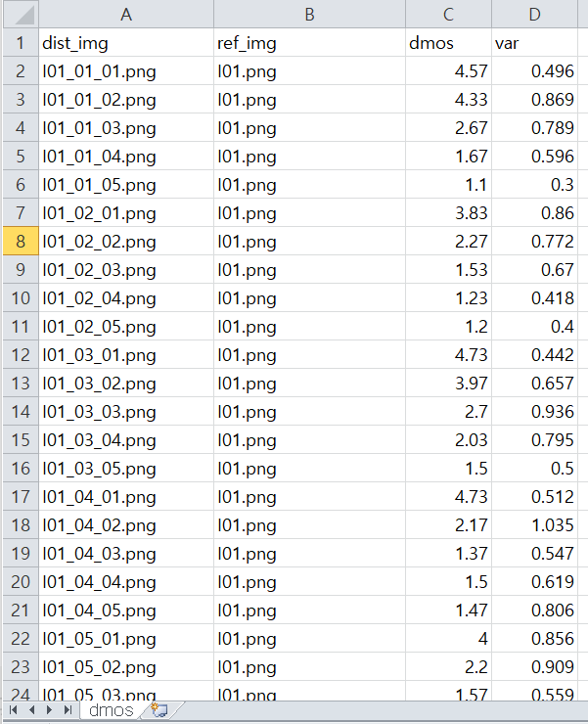The height and width of the screenshot is (724, 588).
Task: Click the var header cell
Action: [x=534, y=42]
